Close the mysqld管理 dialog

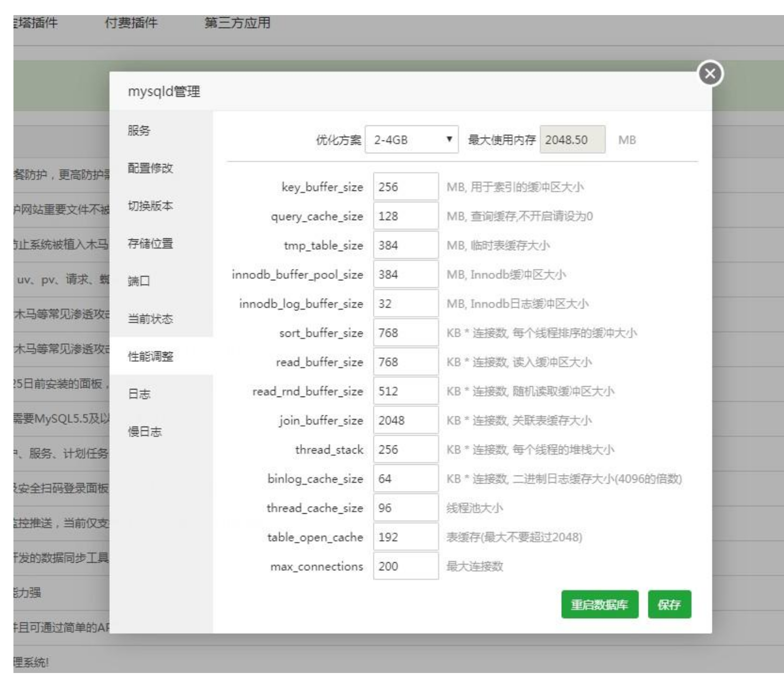click(710, 74)
